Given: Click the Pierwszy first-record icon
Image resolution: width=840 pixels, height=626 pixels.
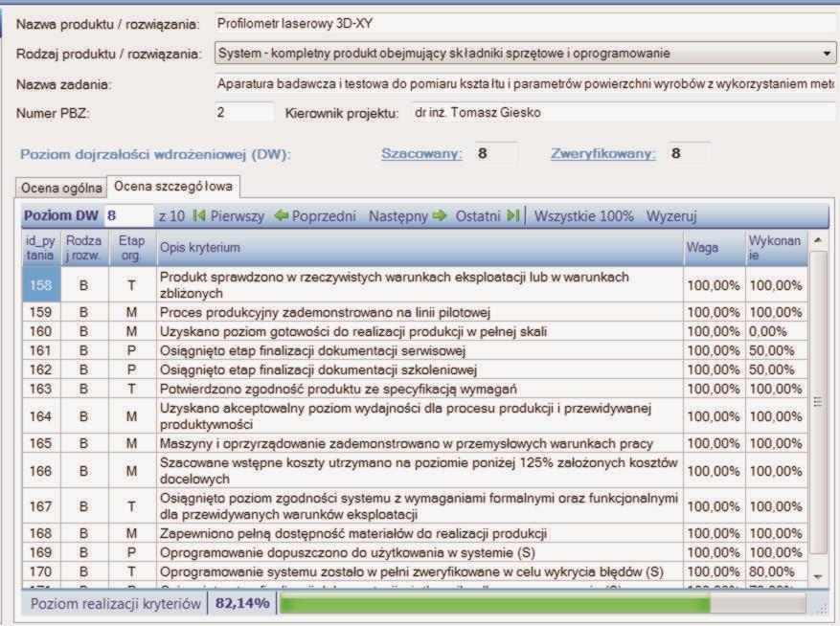Looking at the screenshot, I should tap(199, 215).
